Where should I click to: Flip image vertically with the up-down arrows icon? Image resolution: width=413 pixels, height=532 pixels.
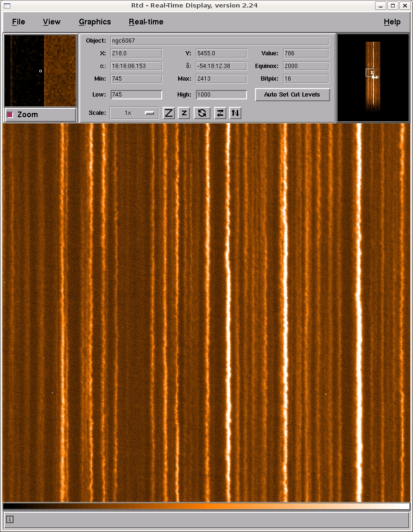(x=235, y=113)
